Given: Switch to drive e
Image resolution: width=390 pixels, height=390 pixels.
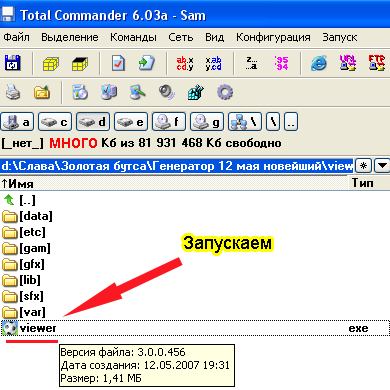Looking at the screenshot, I should click(131, 122).
